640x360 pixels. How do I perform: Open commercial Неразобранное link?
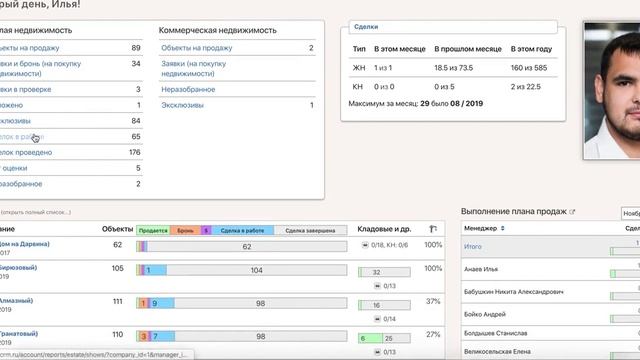(188, 89)
